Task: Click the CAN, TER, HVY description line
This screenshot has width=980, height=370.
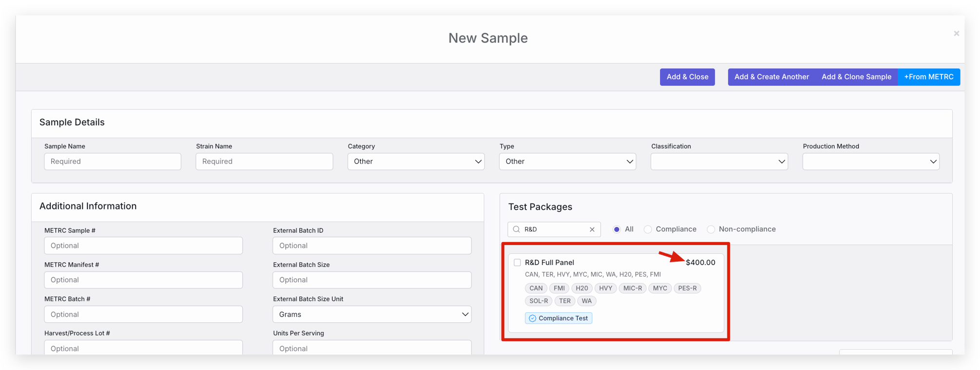Action: click(x=593, y=274)
